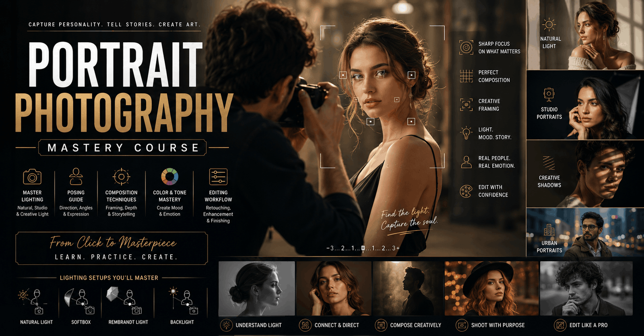Click the Learn. Practice. Create. text
The image size is (644, 336).
coord(116,257)
